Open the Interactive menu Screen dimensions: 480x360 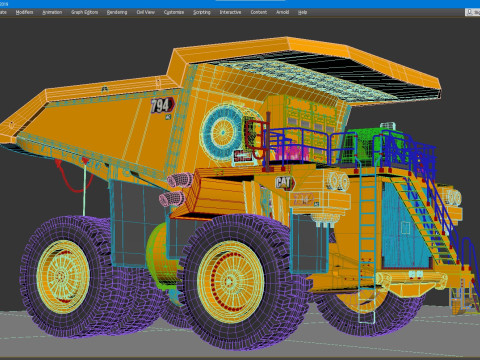click(x=230, y=12)
